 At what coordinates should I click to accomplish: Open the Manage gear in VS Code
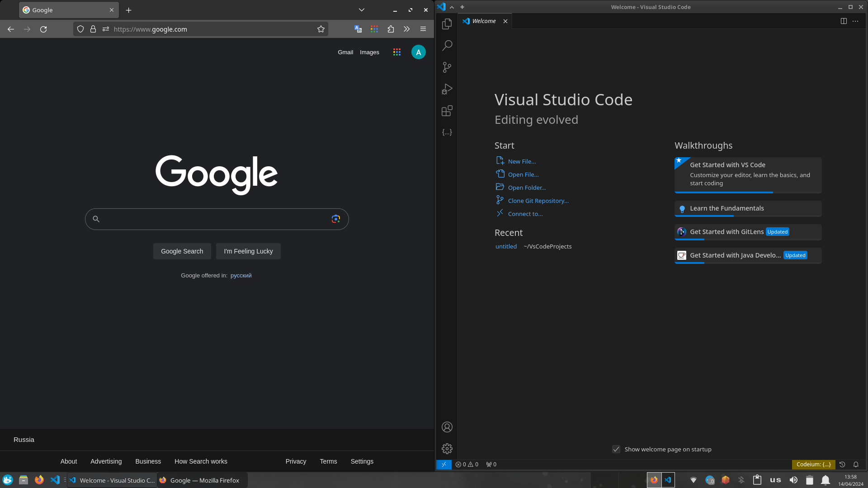pos(447,449)
